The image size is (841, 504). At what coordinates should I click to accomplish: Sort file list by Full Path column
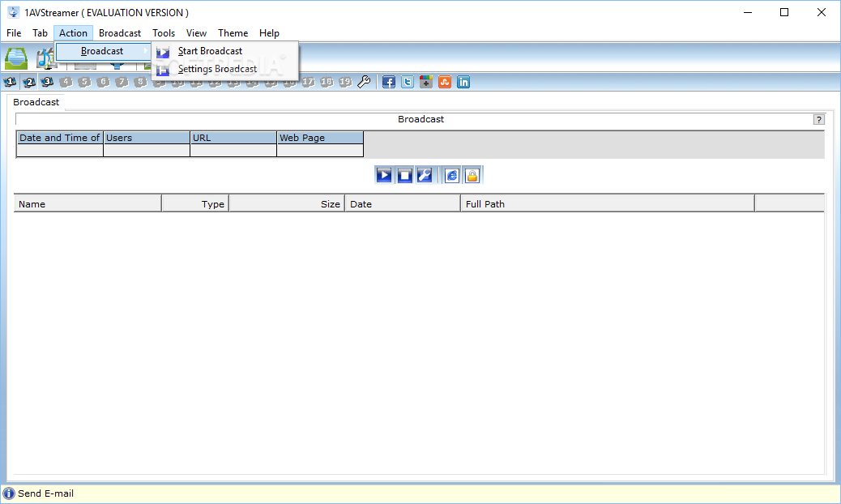click(x=608, y=203)
